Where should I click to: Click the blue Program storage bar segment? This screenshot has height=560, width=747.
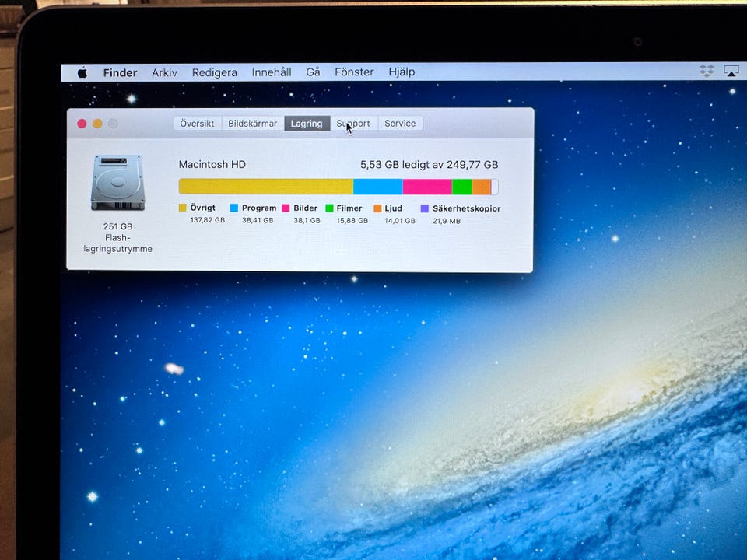point(378,187)
